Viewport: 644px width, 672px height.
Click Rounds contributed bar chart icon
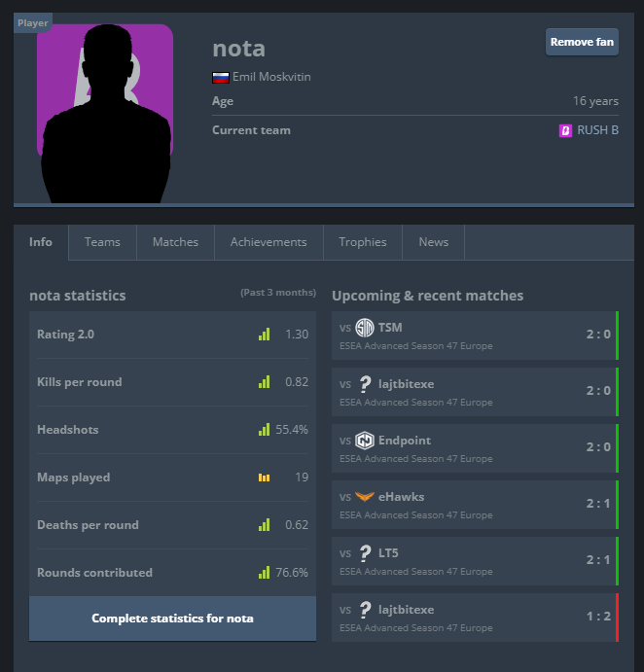[264, 573]
